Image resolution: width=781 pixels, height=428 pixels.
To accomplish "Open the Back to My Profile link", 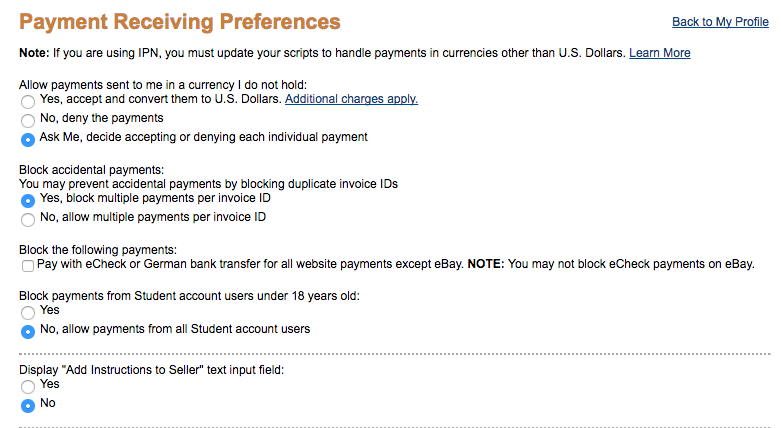I will click(720, 22).
